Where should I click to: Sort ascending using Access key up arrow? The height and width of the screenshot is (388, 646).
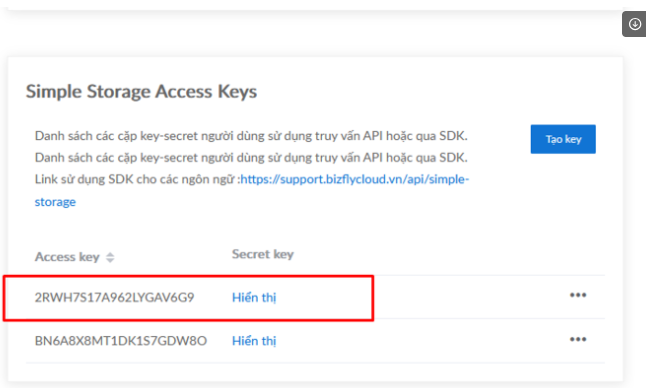[x=110, y=254]
